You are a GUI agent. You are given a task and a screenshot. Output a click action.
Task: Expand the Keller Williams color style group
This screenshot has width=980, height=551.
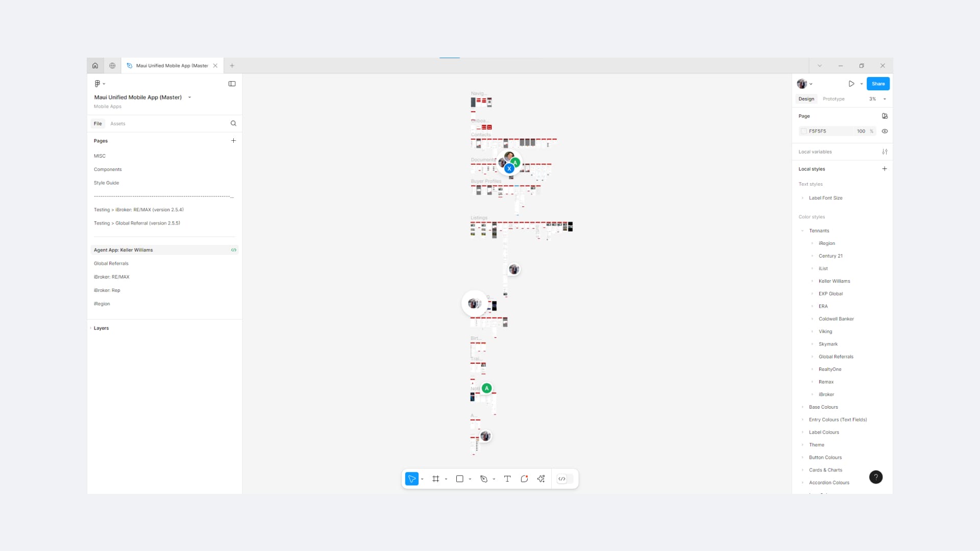tap(812, 281)
